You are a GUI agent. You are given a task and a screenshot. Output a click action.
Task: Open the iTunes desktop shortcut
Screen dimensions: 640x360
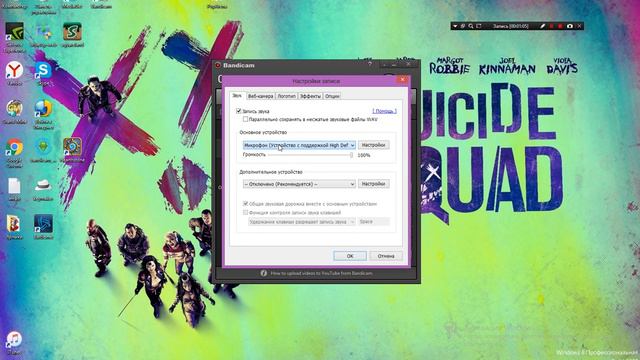click(14, 340)
